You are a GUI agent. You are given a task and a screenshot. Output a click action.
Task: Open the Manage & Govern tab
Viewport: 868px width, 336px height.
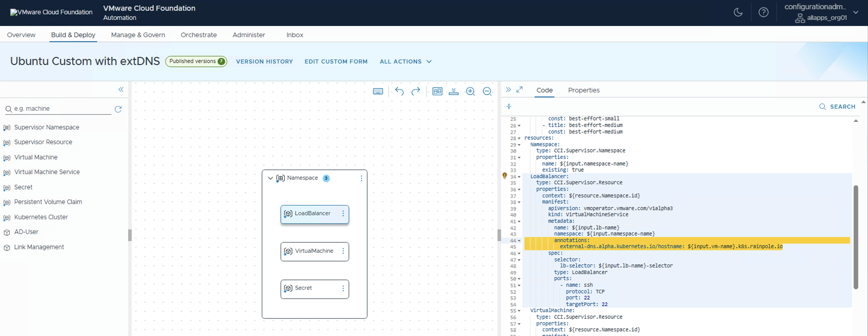[138, 35]
